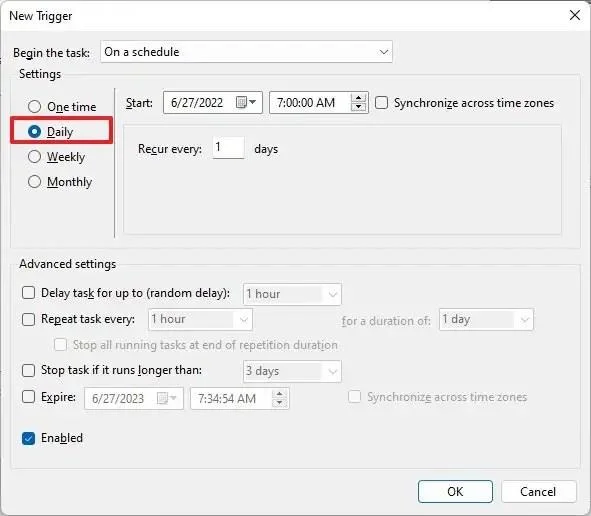Open the random delay 1 hour dropdown

[x=292, y=294]
